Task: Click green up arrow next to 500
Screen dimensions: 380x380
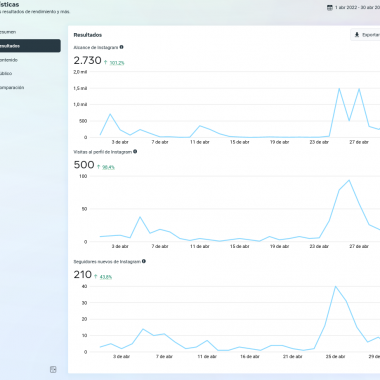Action: click(98, 167)
